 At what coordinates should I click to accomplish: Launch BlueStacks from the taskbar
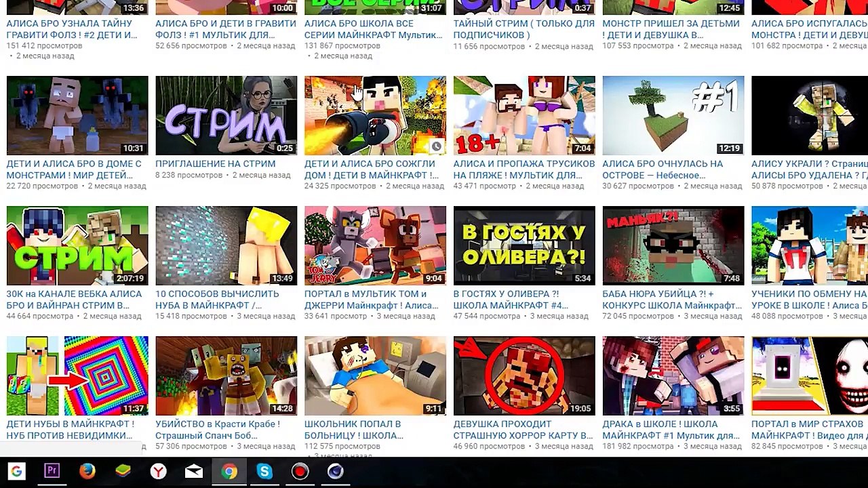(123, 472)
